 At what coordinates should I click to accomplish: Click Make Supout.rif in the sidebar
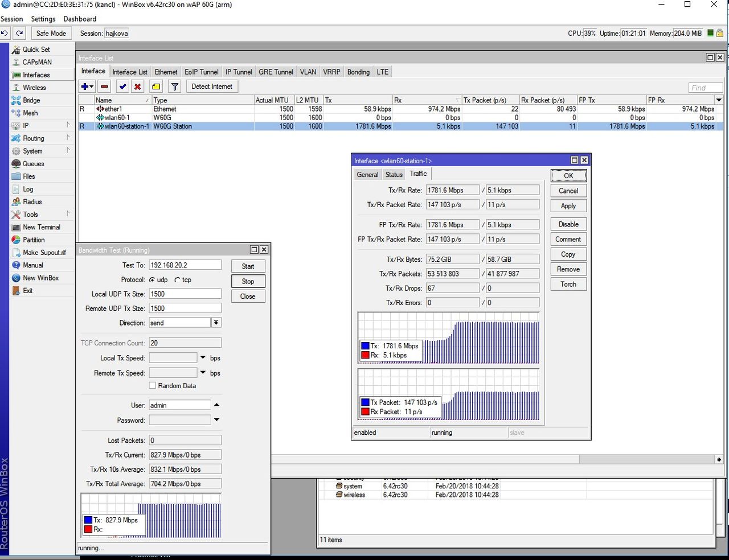tap(44, 252)
